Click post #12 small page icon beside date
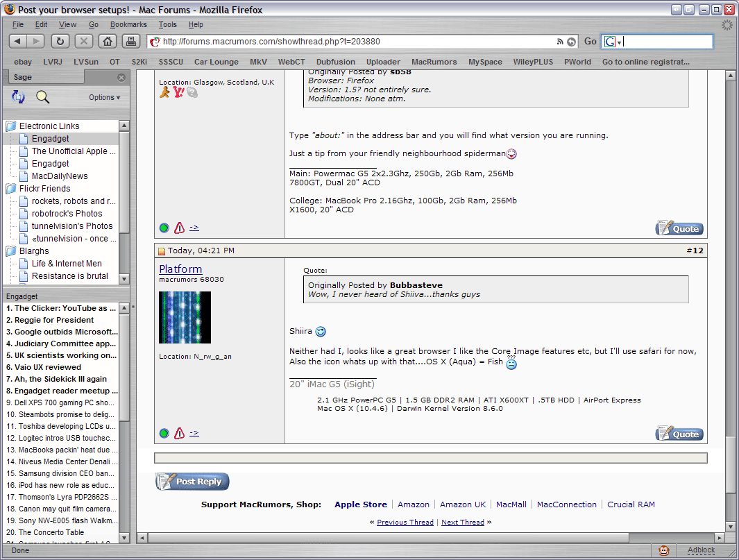The height and width of the screenshot is (560, 739). (x=162, y=251)
